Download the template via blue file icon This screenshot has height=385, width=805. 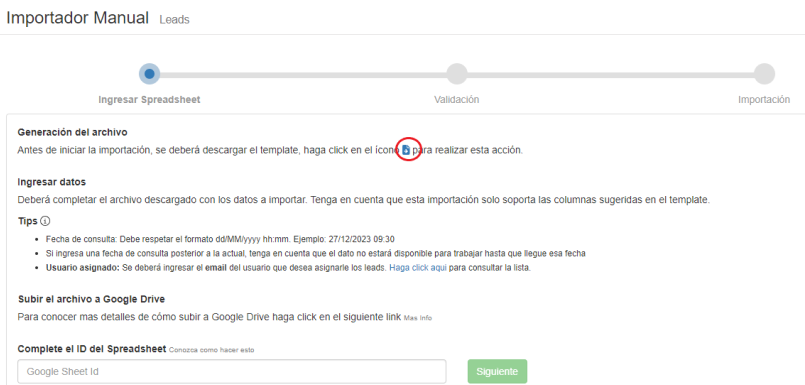coord(406,150)
